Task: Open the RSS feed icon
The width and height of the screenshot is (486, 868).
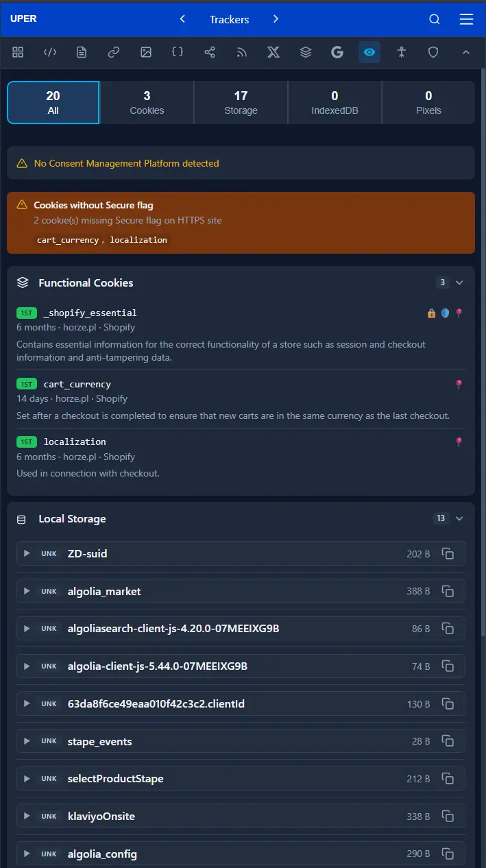Action: (241, 52)
